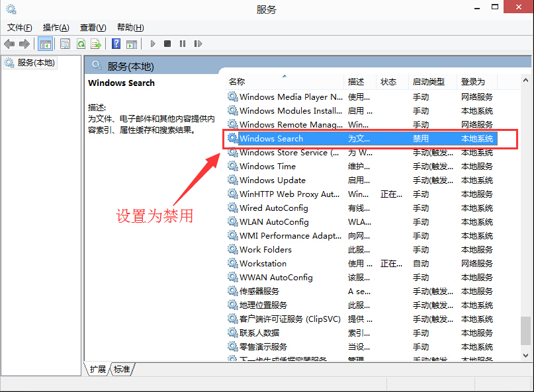The width and height of the screenshot is (534, 392).
Task: Click the Back arrow in toolbar
Action: pyautogui.click(x=9, y=44)
